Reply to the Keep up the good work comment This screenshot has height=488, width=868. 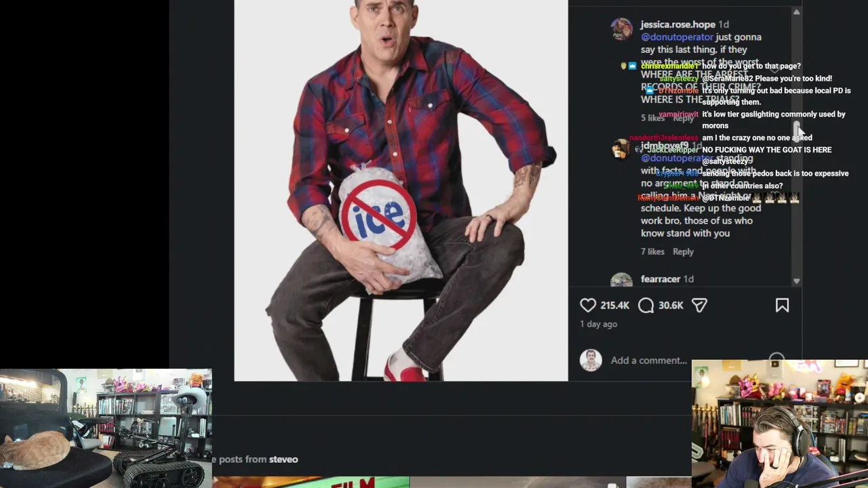point(683,251)
